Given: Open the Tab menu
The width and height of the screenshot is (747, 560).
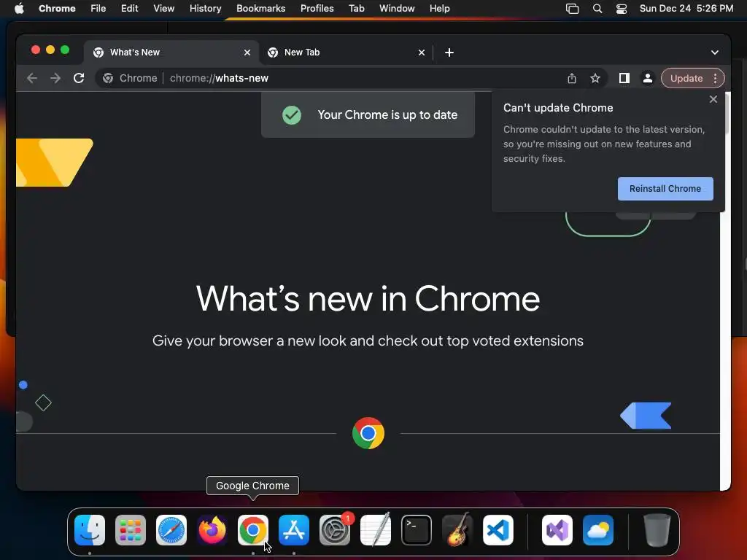Looking at the screenshot, I should pyautogui.click(x=356, y=8).
